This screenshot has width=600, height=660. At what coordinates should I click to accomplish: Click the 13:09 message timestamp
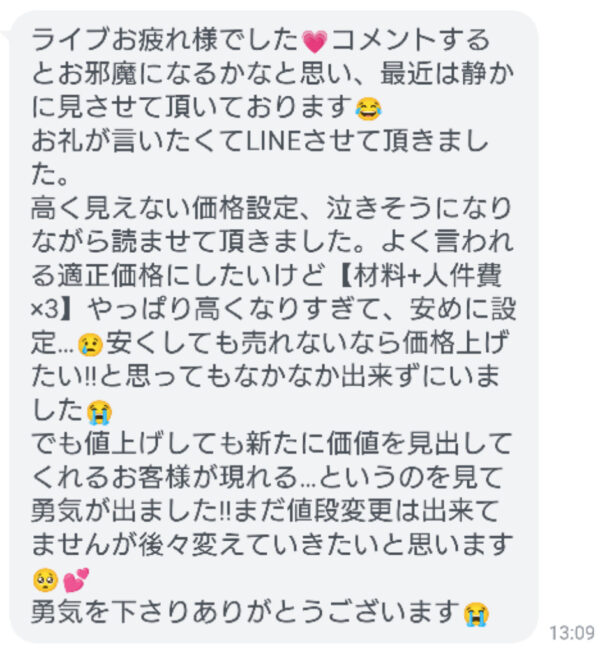point(572,633)
